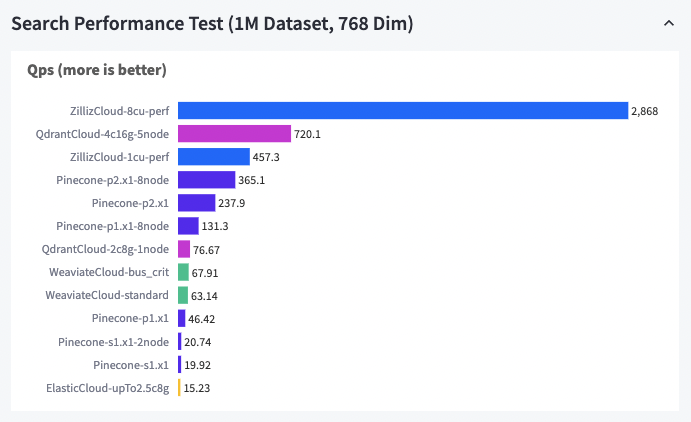This screenshot has height=422, width=691.
Task: Click the Pinecone-p2.x1 bar showing 237.9
Action: pyautogui.click(x=196, y=203)
